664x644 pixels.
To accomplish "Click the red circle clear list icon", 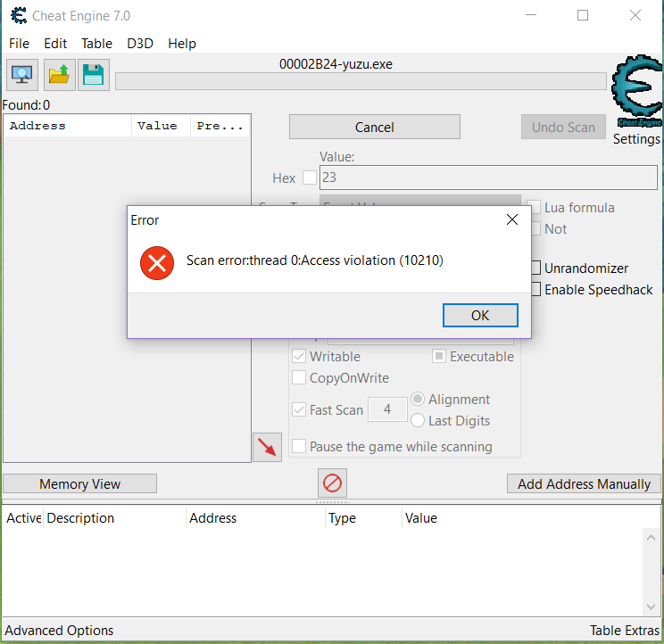I will point(332,483).
